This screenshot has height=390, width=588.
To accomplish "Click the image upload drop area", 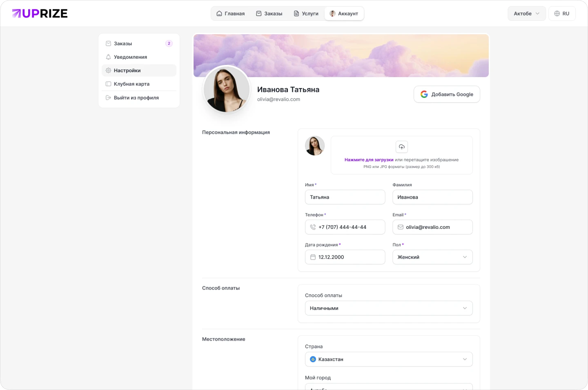I will 402,155.
